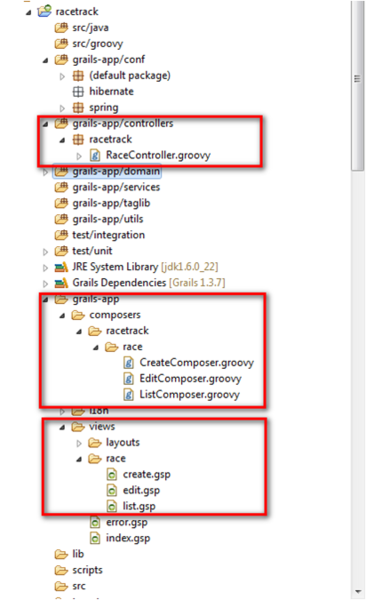The image size is (366, 600).
Task: Click the CreateComposer.groovy file icon
Action: [x=129, y=363]
